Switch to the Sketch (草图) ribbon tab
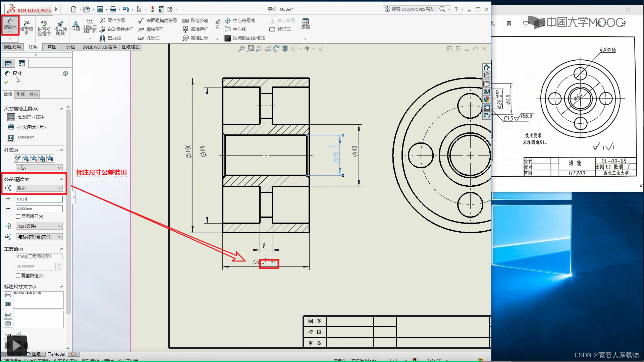Viewport: 644px width, 362px height. coord(52,47)
